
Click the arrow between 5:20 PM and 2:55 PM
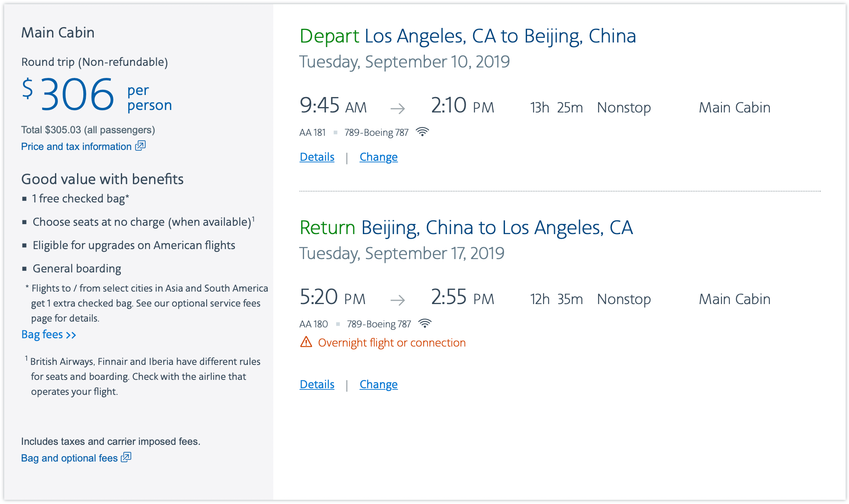tap(398, 300)
